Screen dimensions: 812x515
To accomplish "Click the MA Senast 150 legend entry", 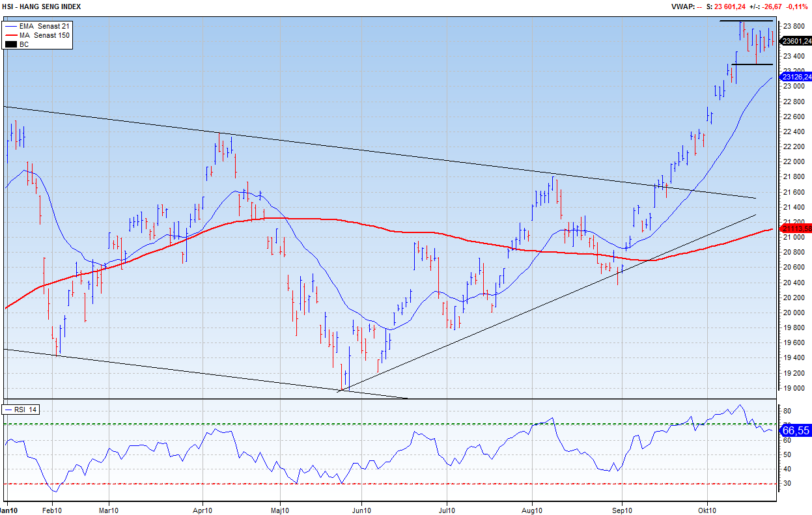I will [44, 35].
